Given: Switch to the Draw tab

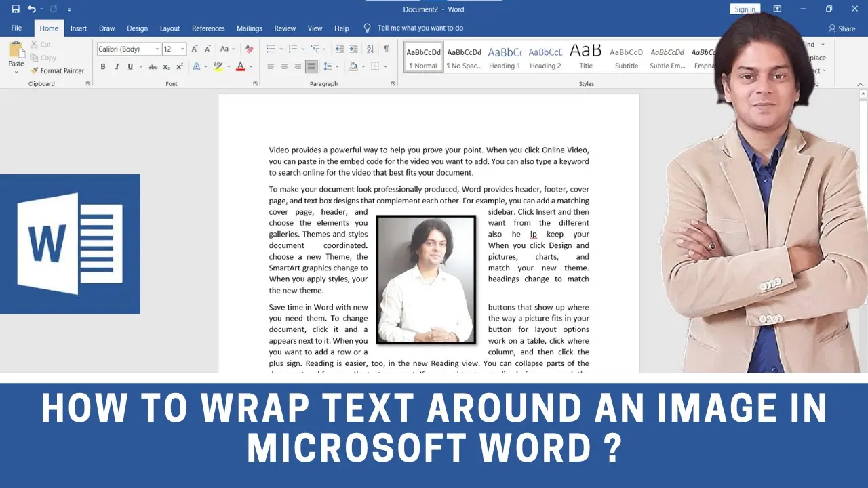Looking at the screenshot, I should pyautogui.click(x=106, y=28).
